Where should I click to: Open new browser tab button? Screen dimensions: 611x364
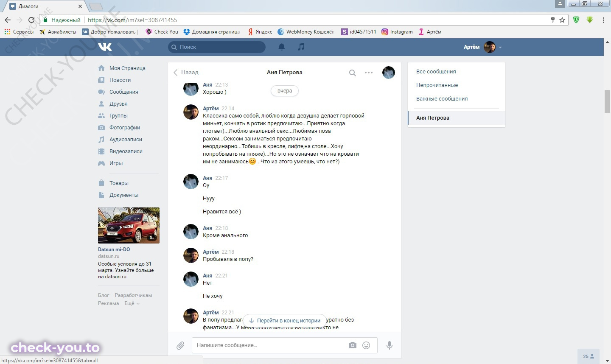[96, 6]
